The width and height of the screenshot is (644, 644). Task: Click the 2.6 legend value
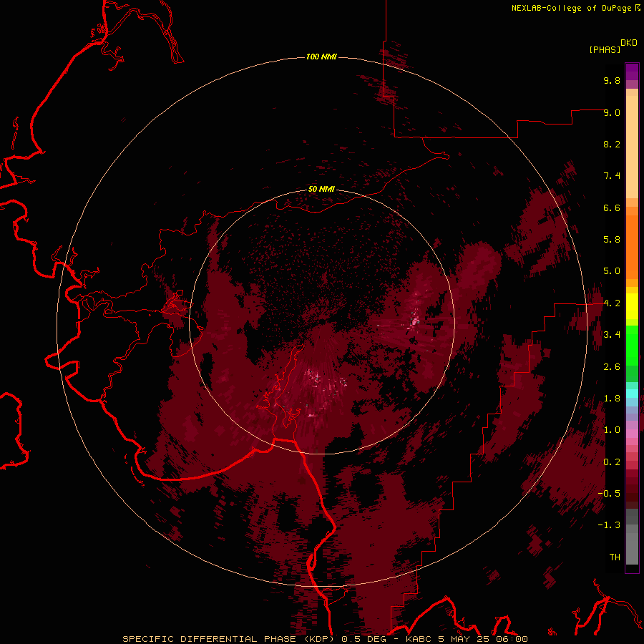pyautogui.click(x=612, y=367)
